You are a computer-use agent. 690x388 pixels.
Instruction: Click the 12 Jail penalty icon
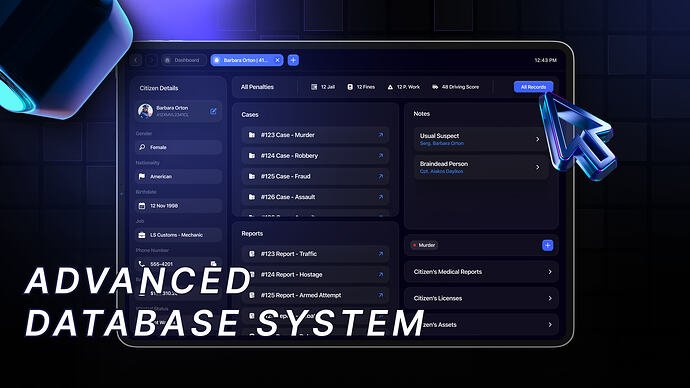pyautogui.click(x=314, y=87)
